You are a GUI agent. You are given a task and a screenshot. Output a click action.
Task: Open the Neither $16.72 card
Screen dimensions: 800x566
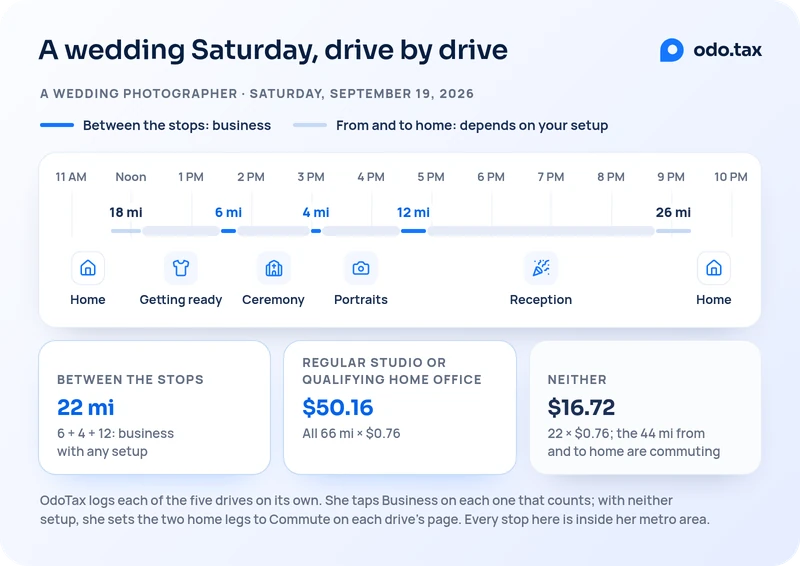[x=645, y=407]
